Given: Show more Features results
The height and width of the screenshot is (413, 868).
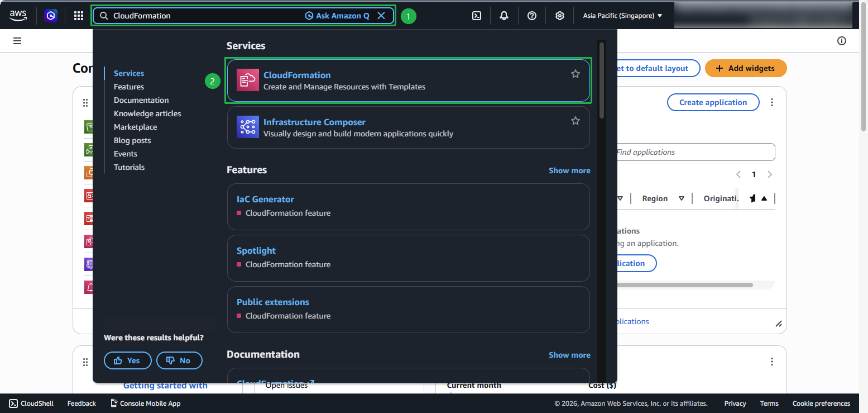Looking at the screenshot, I should point(569,170).
